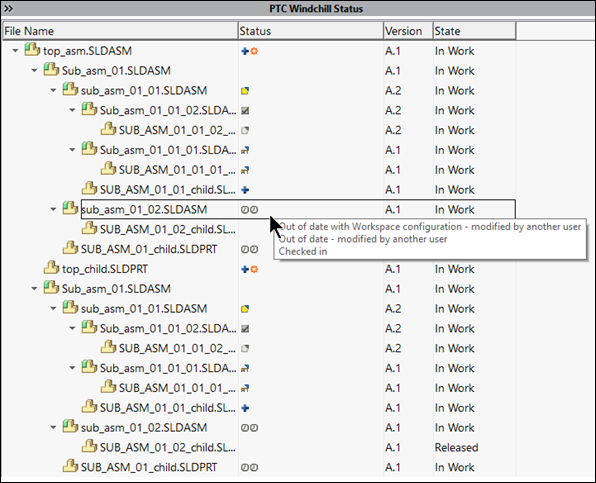Click the double-chevron expand icon beside the title
The image size is (596, 483).
pyautogui.click(x=8, y=8)
